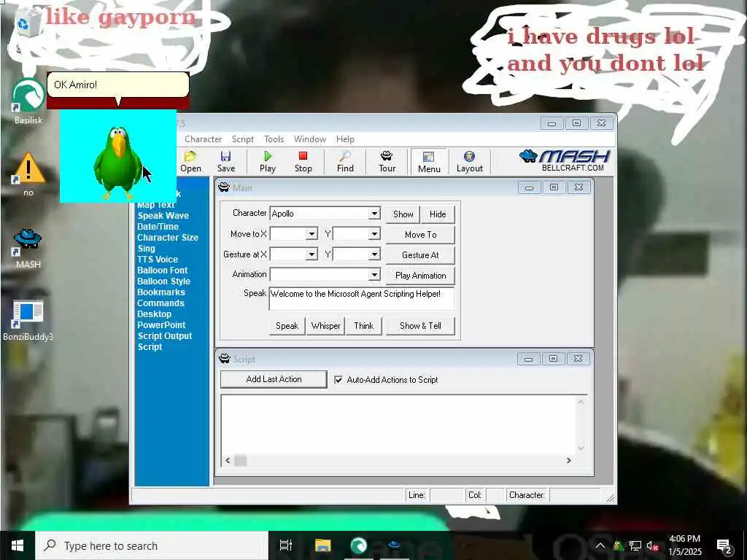Click the script area horizontal scrollbar thumb
The height and width of the screenshot is (560, 747).
tap(241, 461)
